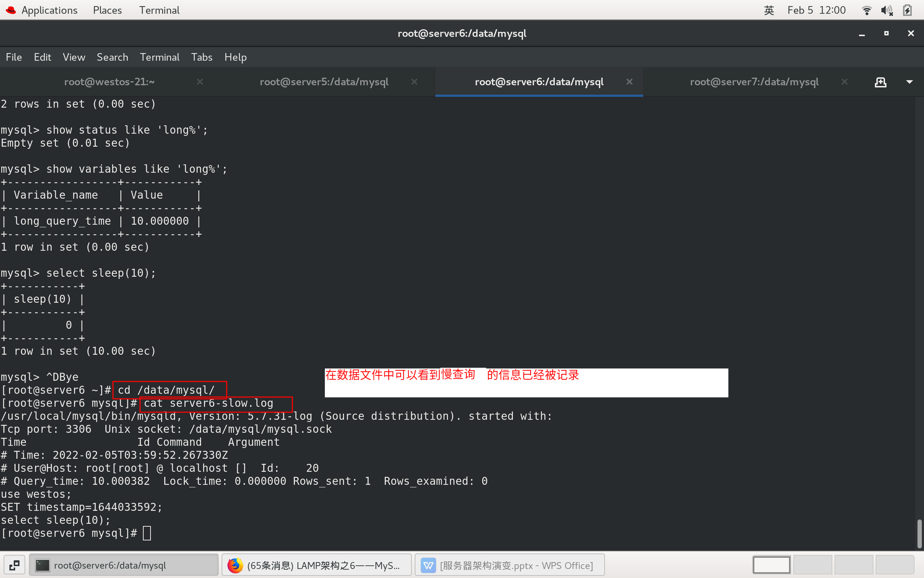The image size is (924, 578).
Task: Select the third workspace in the switcher
Action: pos(854,565)
